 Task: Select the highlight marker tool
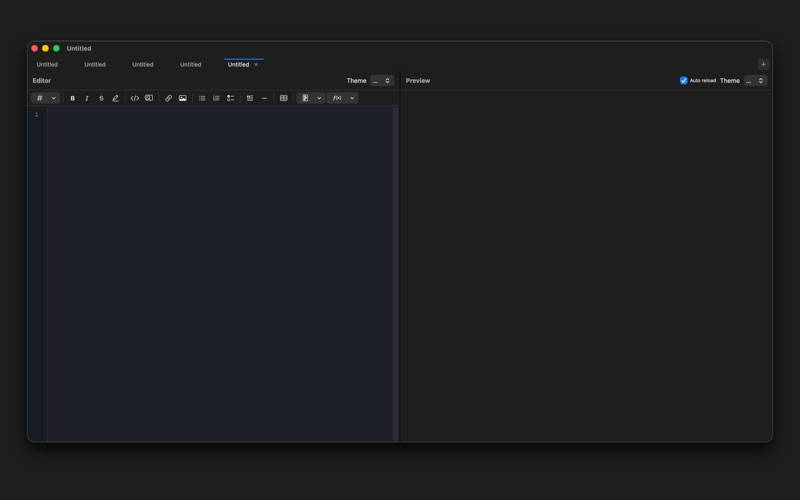pos(115,98)
